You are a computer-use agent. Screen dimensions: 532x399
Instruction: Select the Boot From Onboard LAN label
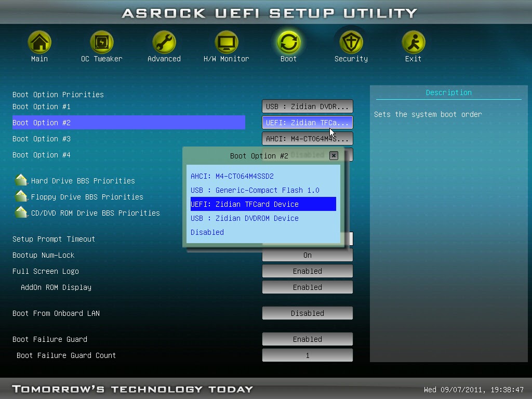coord(56,313)
